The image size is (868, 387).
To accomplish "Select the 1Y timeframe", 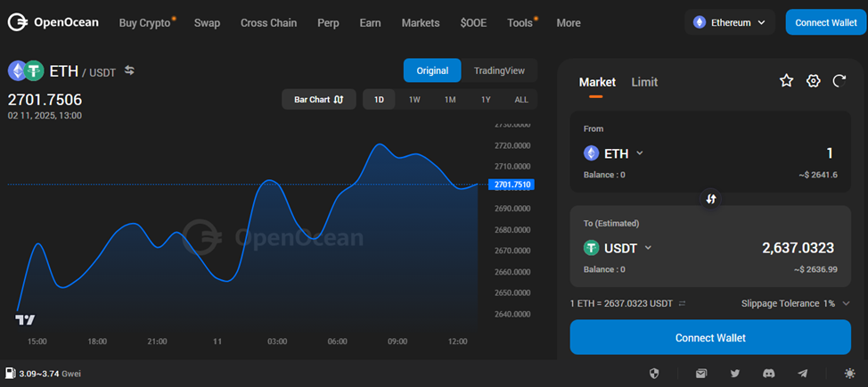I will 486,100.
